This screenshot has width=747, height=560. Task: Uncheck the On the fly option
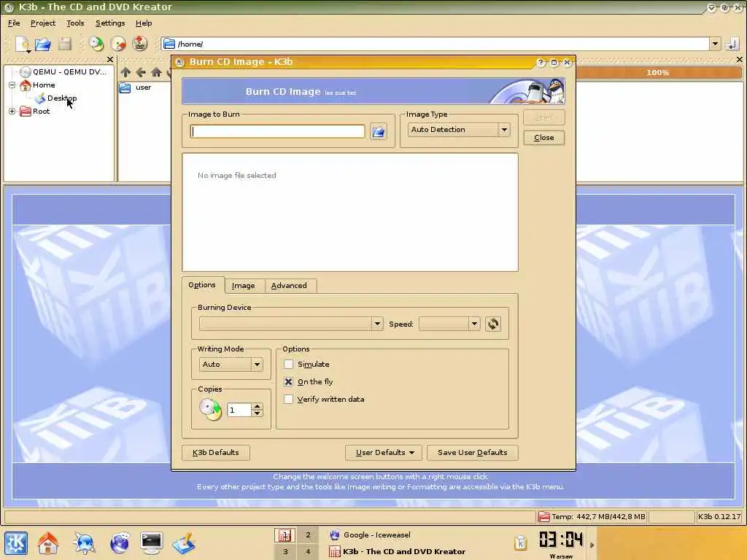pos(288,382)
